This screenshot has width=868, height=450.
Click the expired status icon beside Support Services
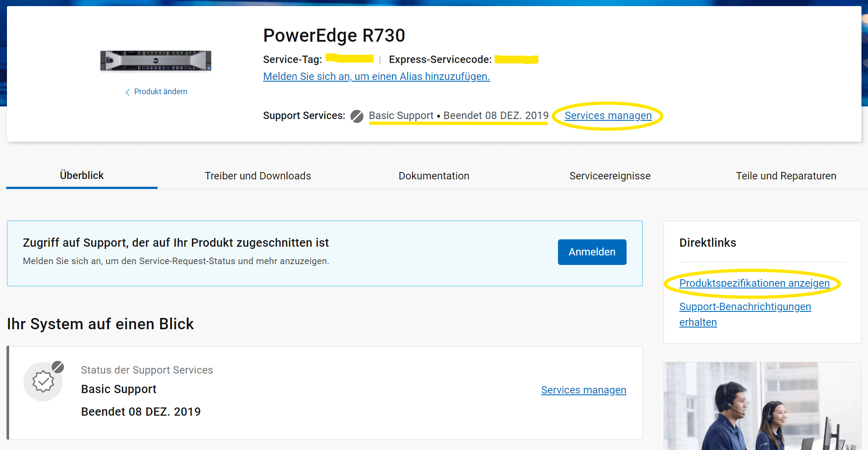(357, 116)
